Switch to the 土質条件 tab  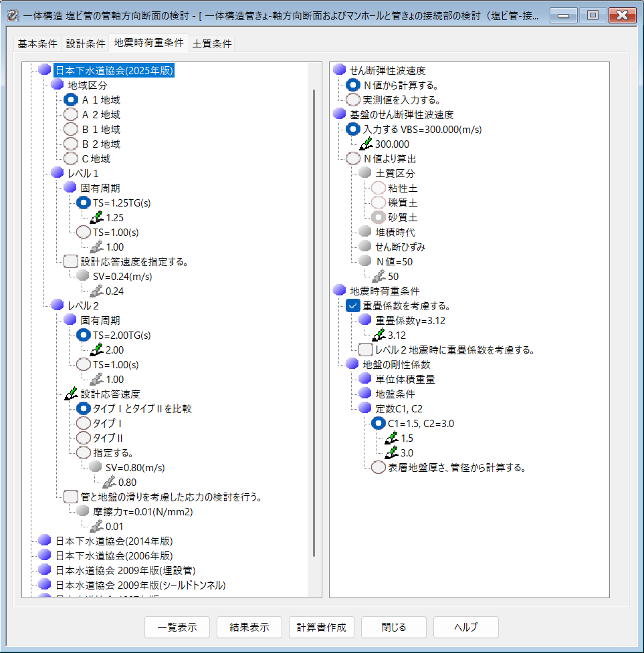(x=212, y=44)
